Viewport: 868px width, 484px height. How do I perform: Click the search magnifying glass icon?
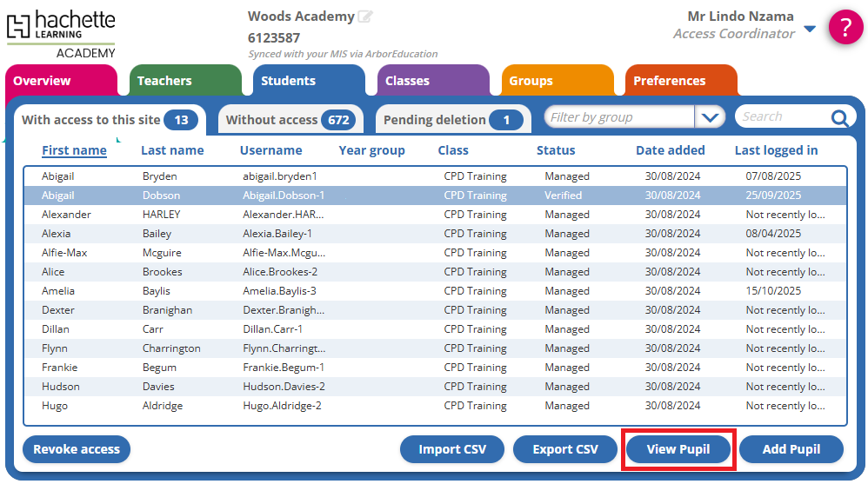pyautogui.click(x=839, y=118)
